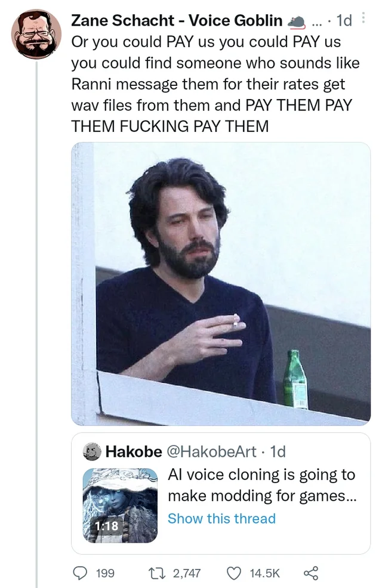Image resolution: width=382 pixels, height=588 pixels.
Task: Open the 199 replies count
Action: pyautogui.click(x=105, y=573)
